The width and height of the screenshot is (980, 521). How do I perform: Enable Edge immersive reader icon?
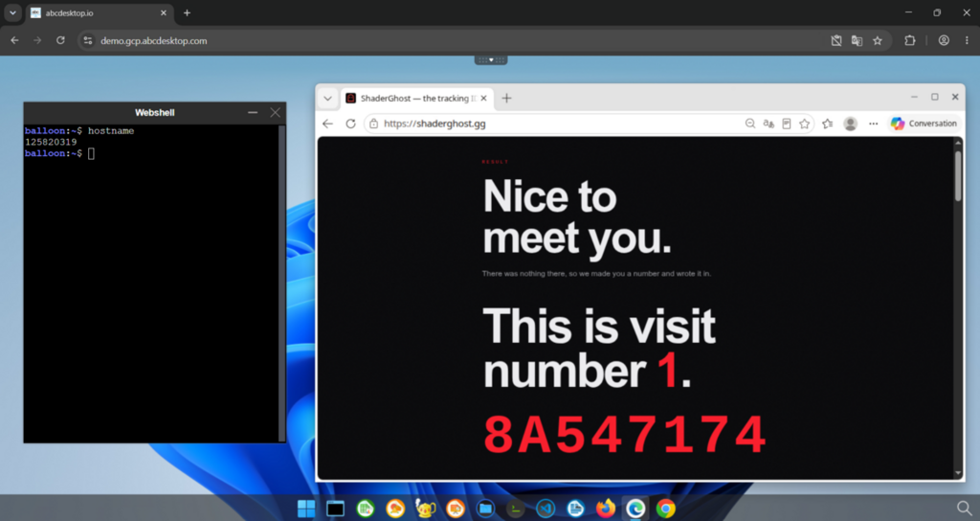click(787, 124)
